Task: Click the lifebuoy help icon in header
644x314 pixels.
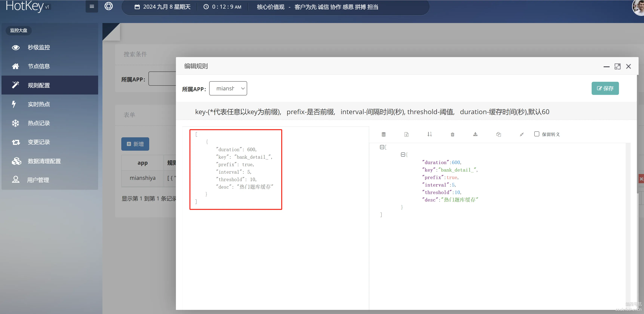Action: [108, 6]
